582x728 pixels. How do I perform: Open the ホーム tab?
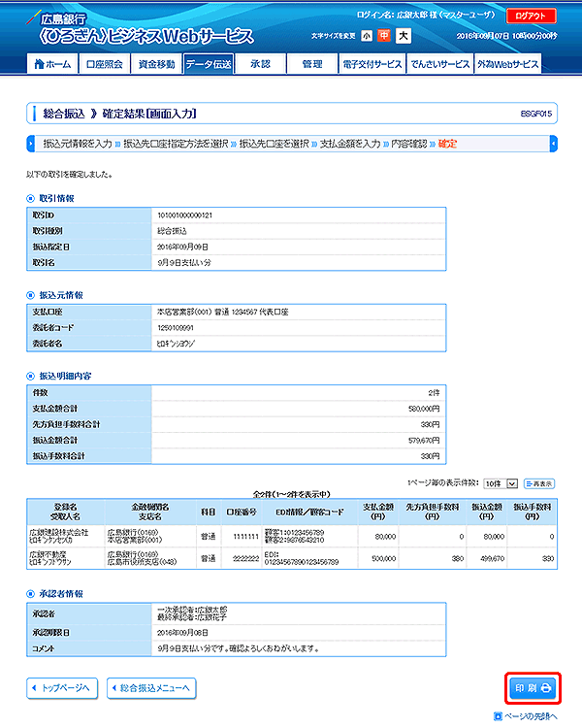(x=53, y=64)
